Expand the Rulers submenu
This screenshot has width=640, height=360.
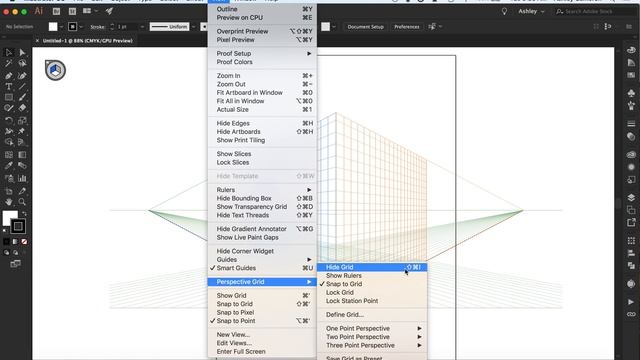[x=262, y=190]
